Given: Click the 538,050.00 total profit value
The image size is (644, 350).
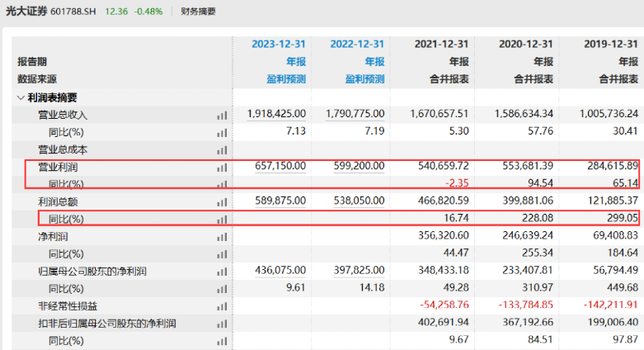Looking at the screenshot, I should [x=359, y=201].
